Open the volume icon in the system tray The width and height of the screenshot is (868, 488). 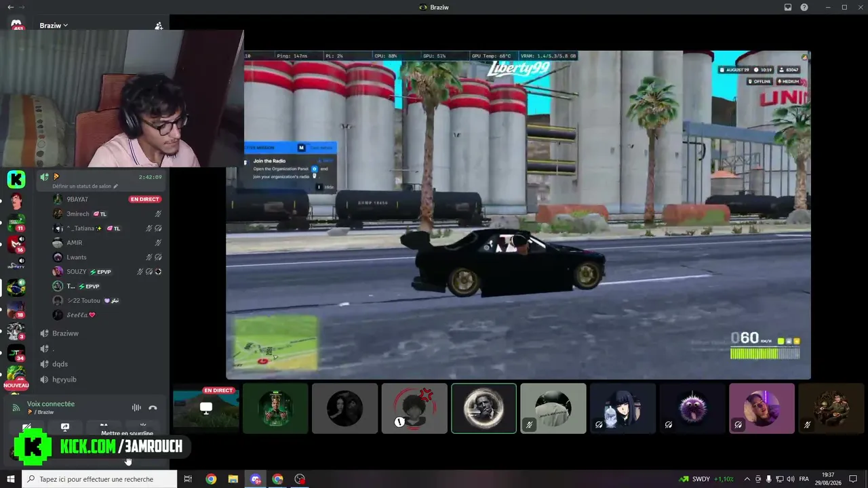click(x=791, y=479)
